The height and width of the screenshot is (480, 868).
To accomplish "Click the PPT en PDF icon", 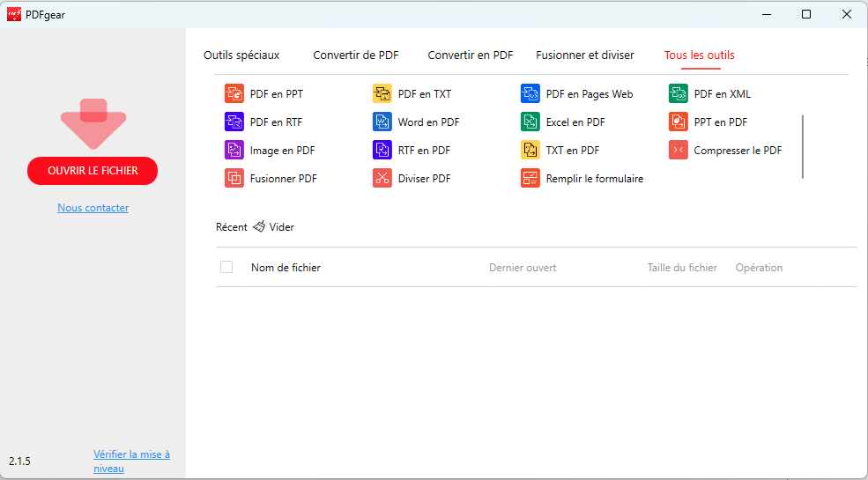I will 679,122.
